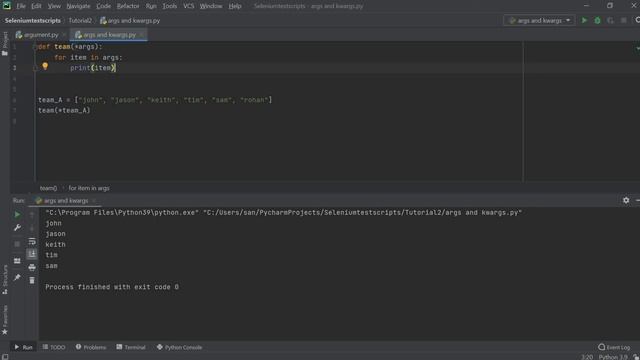Toggle Soft-Wrap in the Run console
Screen dimensions: 640x360
coord(32,241)
